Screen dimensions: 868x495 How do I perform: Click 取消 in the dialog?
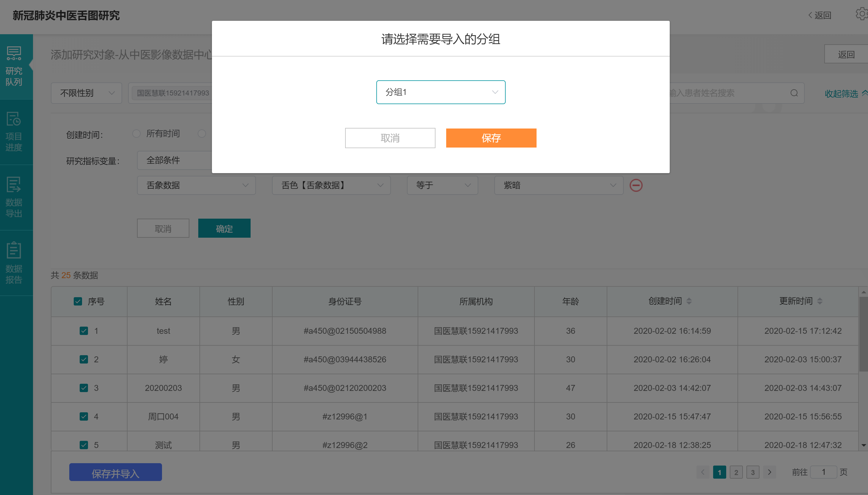390,138
